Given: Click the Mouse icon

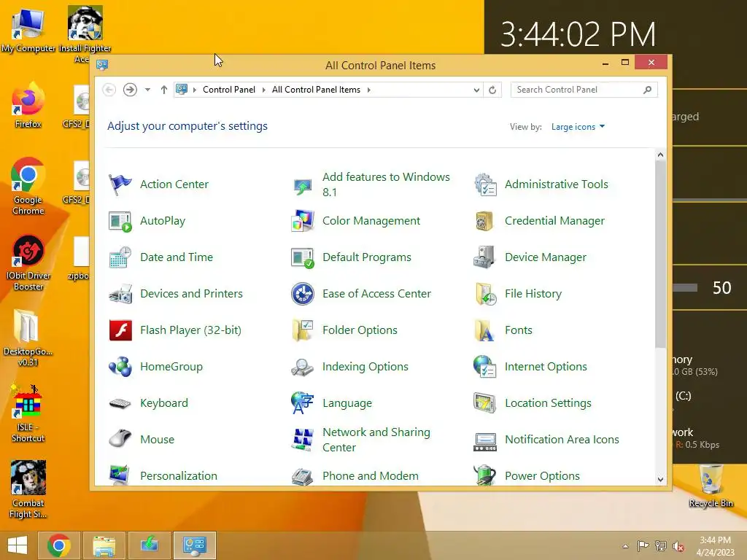Looking at the screenshot, I should [120, 439].
